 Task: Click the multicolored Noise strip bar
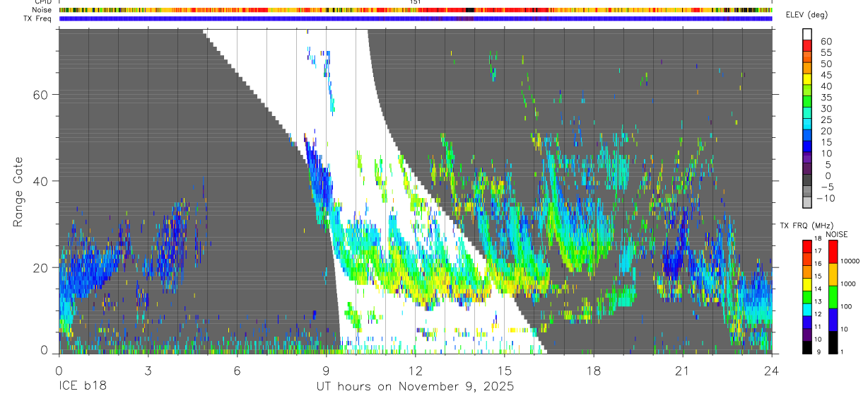pyautogui.click(x=415, y=10)
